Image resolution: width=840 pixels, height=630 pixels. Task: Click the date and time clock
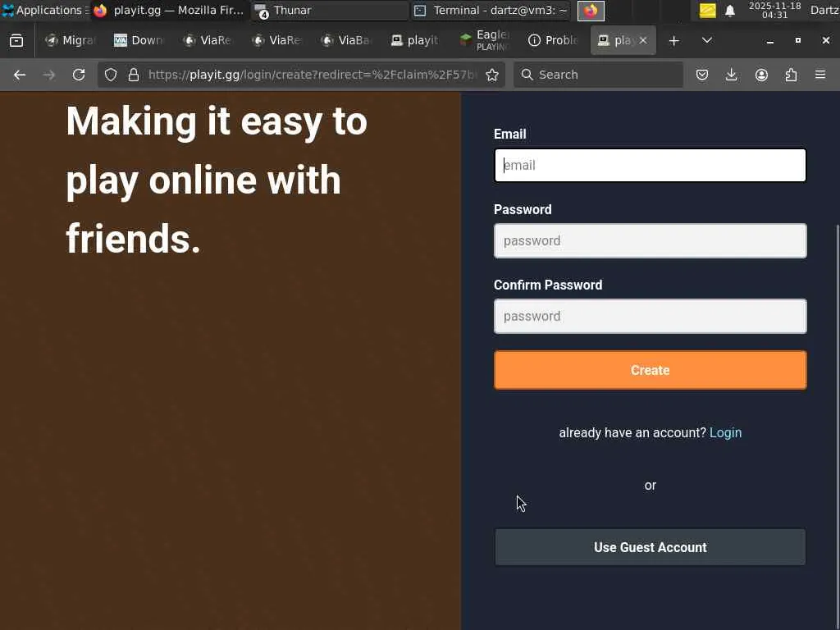point(774,10)
